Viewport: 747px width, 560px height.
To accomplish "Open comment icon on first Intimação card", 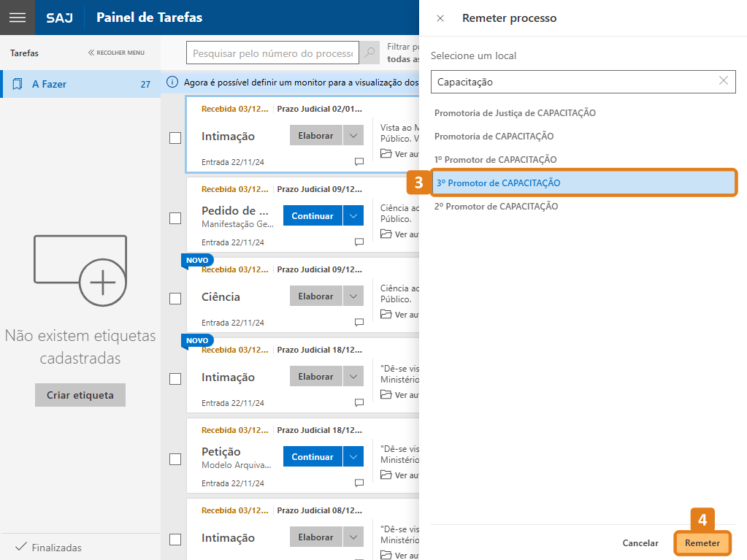I will 359,161.
